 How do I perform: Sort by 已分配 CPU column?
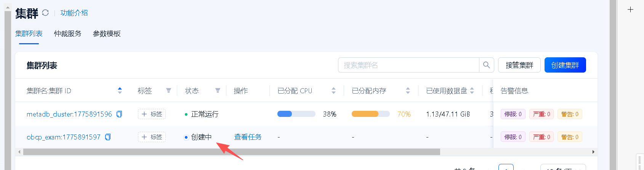click(333, 91)
